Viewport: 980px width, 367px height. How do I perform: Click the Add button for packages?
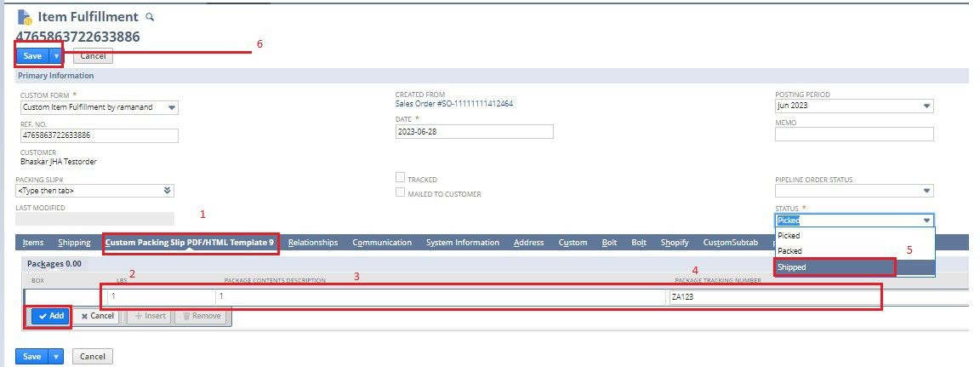click(x=51, y=317)
